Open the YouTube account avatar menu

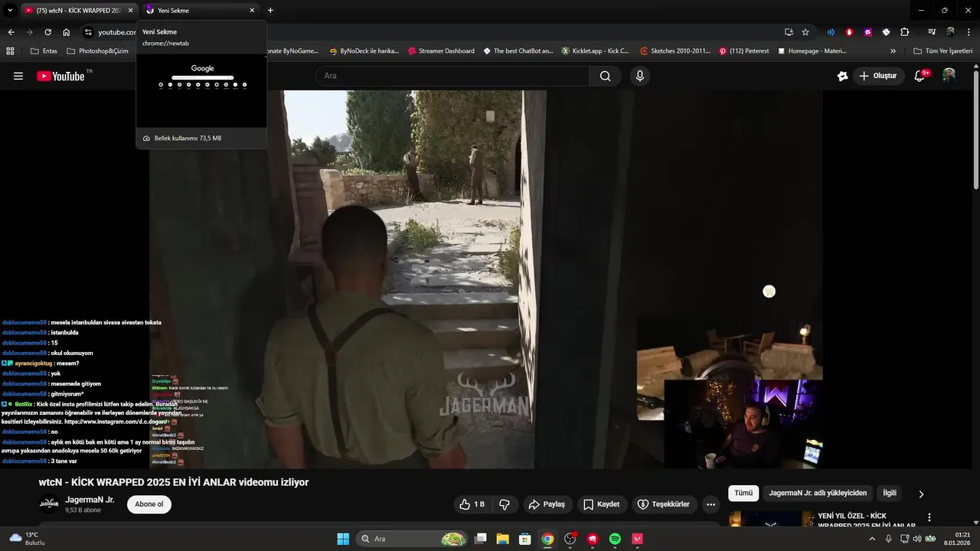point(949,75)
